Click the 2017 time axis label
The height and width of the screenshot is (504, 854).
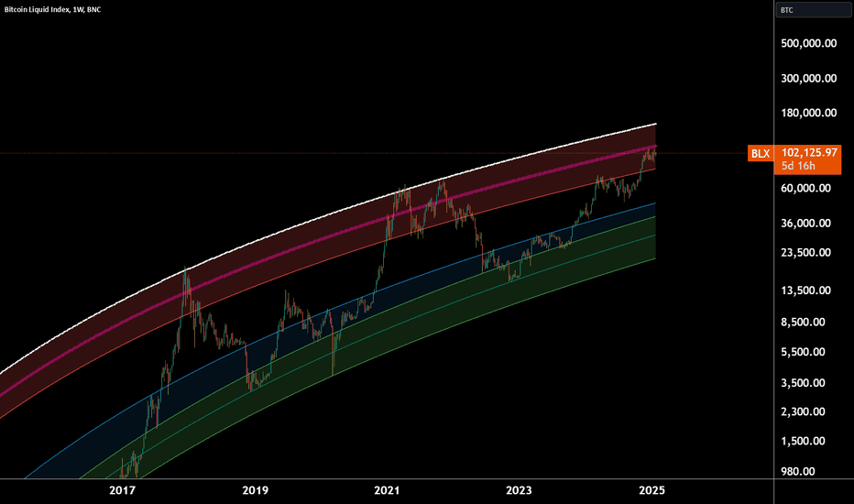122,490
